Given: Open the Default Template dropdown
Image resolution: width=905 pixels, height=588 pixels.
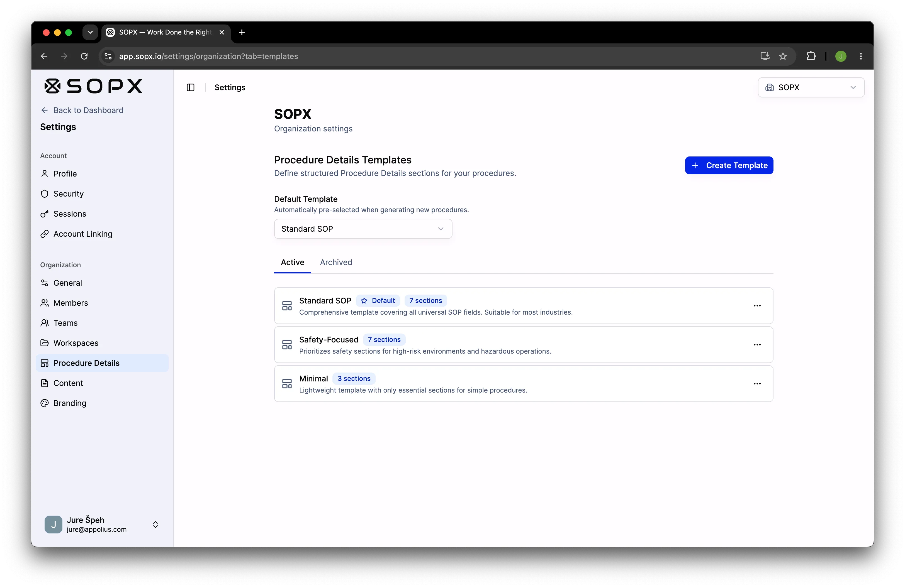Looking at the screenshot, I should click(363, 229).
